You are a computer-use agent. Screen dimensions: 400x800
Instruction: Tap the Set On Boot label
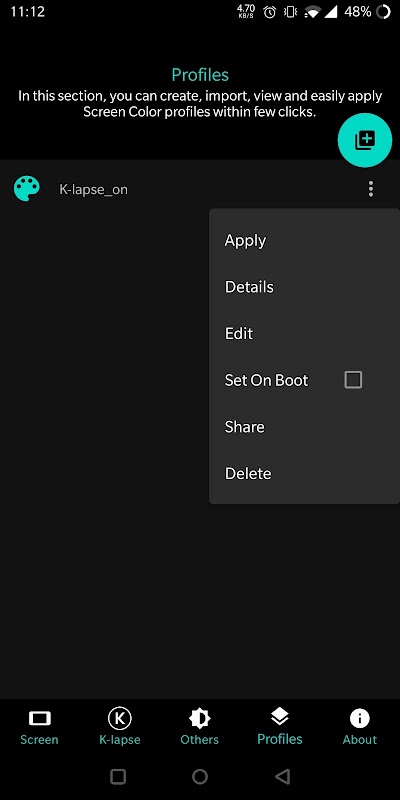(x=266, y=380)
